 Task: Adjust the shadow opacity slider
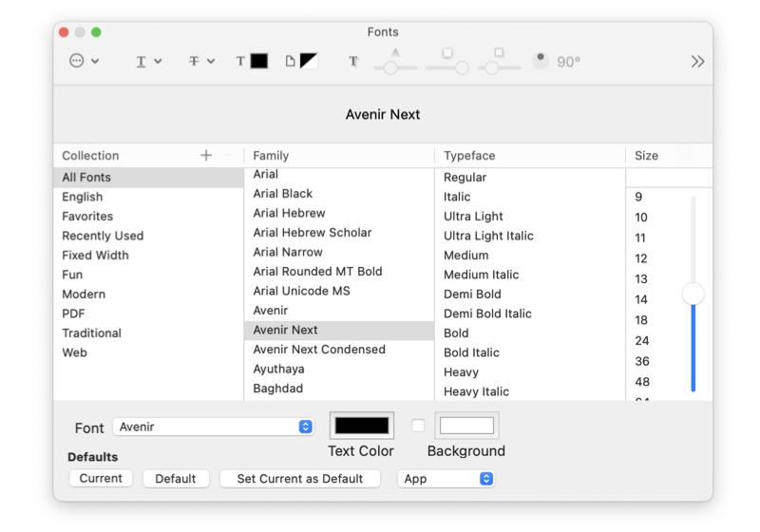(x=390, y=67)
